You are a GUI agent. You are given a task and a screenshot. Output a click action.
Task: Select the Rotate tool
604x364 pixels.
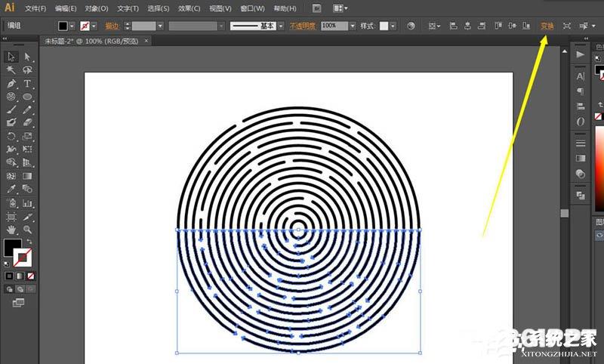(x=11, y=136)
